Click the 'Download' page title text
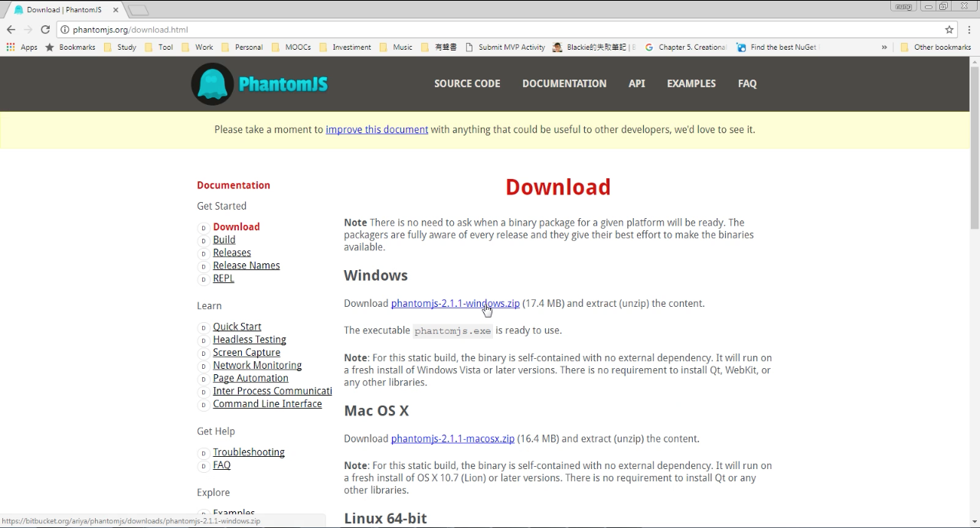The height and width of the screenshot is (528, 980). pyautogui.click(x=557, y=187)
